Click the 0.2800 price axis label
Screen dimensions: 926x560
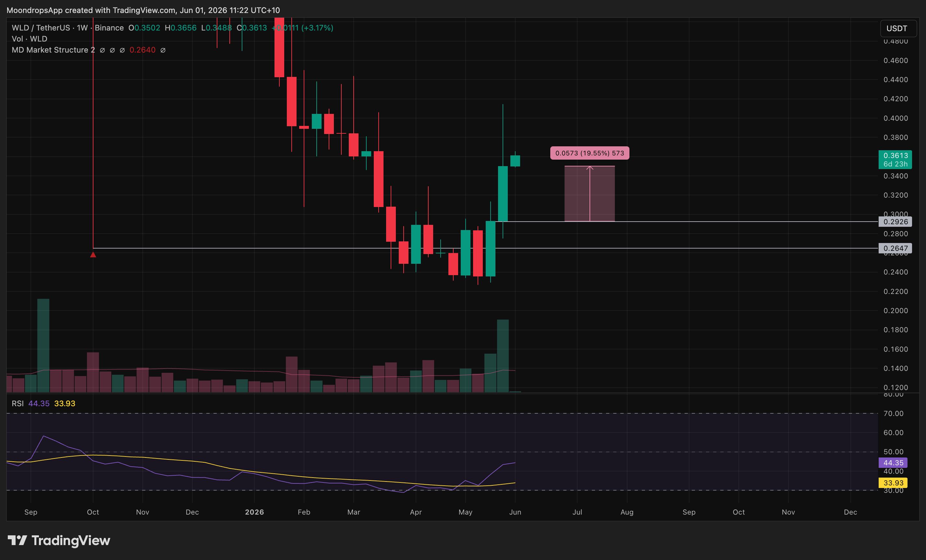pyautogui.click(x=896, y=234)
